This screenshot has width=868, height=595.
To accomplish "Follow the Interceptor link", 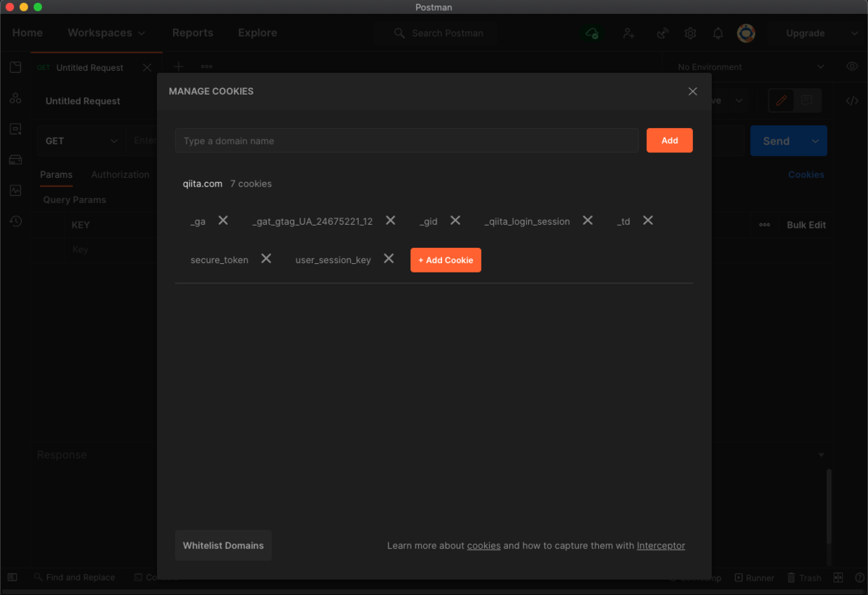I will click(661, 546).
